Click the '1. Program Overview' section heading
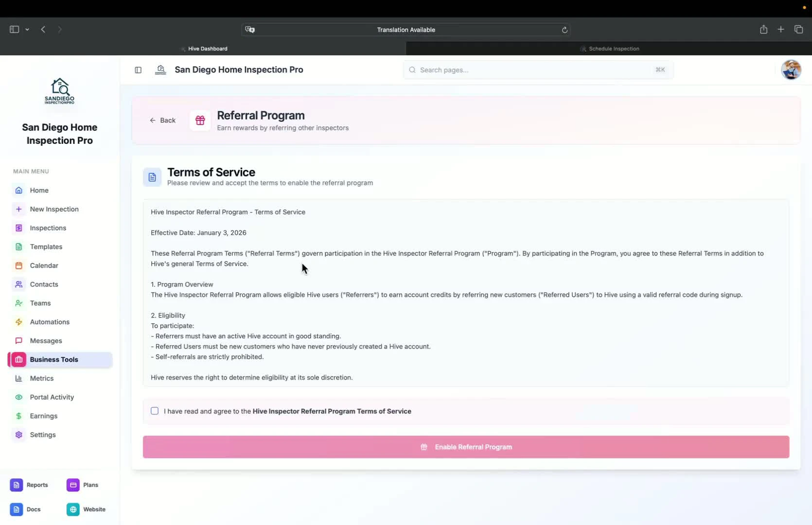This screenshot has height=525, width=812. [x=182, y=284]
